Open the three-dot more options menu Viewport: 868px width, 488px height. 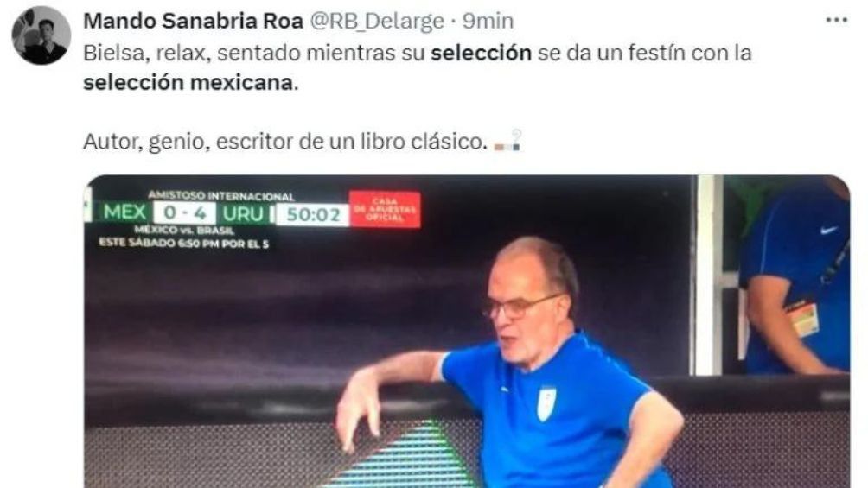(836, 21)
